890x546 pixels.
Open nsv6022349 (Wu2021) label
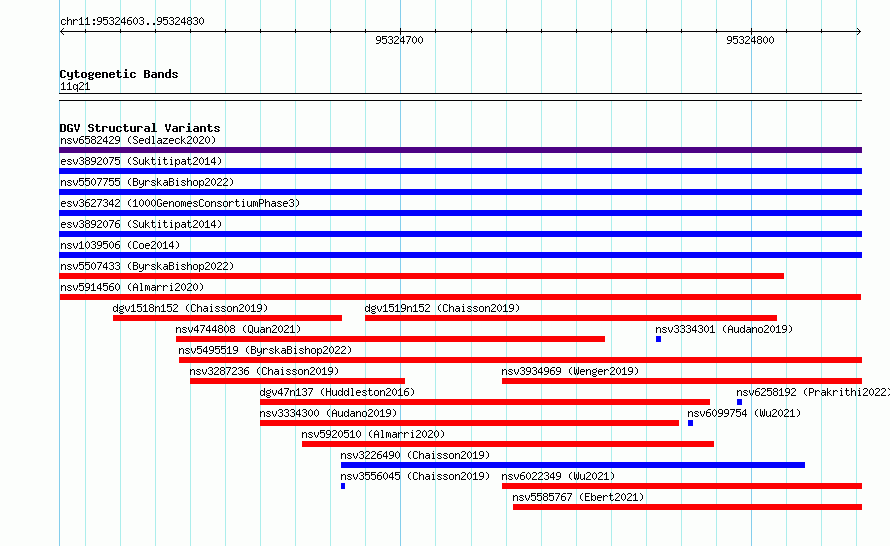pyautogui.click(x=558, y=476)
